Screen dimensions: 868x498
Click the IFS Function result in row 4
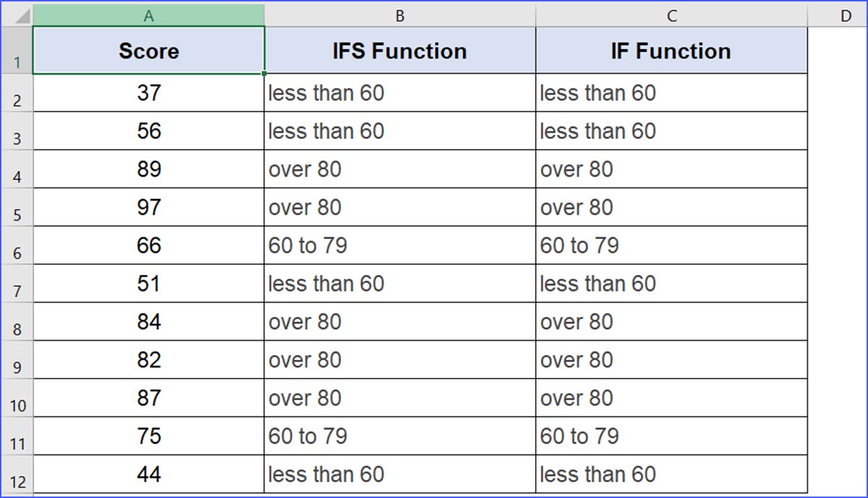[x=400, y=169]
